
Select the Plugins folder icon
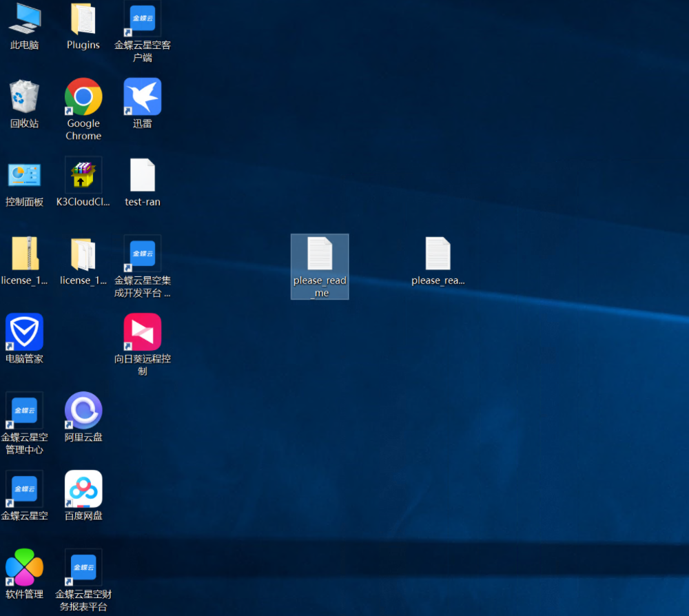pyautogui.click(x=83, y=19)
